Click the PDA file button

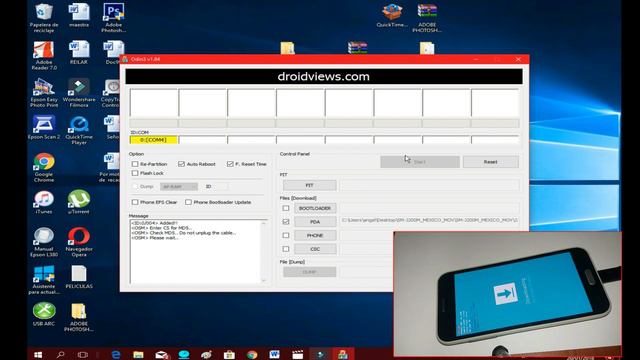[x=315, y=222]
